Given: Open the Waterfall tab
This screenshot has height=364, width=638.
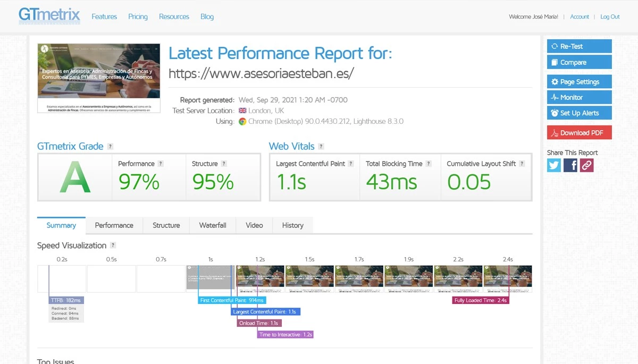Looking at the screenshot, I should (213, 225).
